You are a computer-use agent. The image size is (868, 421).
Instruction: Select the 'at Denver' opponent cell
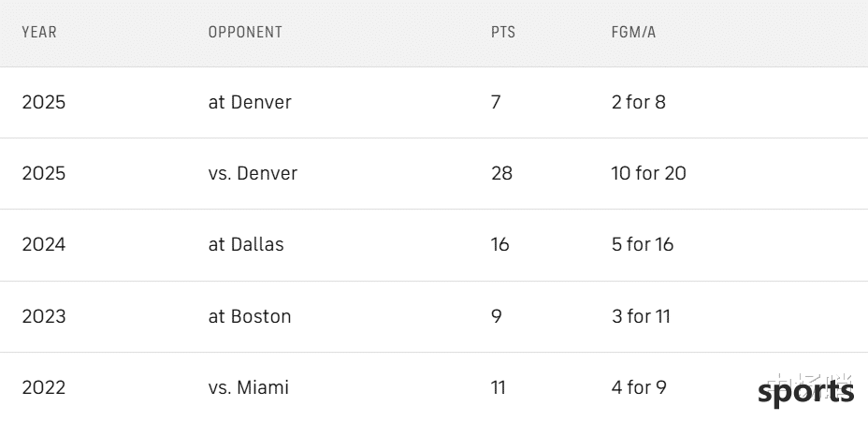coord(250,103)
